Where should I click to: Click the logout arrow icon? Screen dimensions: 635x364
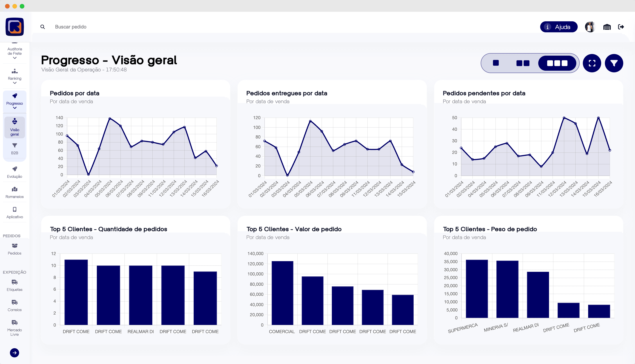pos(621,27)
